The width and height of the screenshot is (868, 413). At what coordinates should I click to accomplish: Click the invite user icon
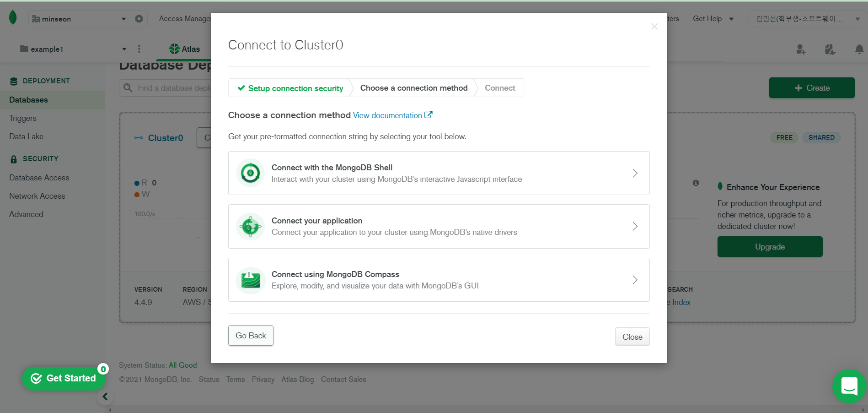pyautogui.click(x=800, y=49)
